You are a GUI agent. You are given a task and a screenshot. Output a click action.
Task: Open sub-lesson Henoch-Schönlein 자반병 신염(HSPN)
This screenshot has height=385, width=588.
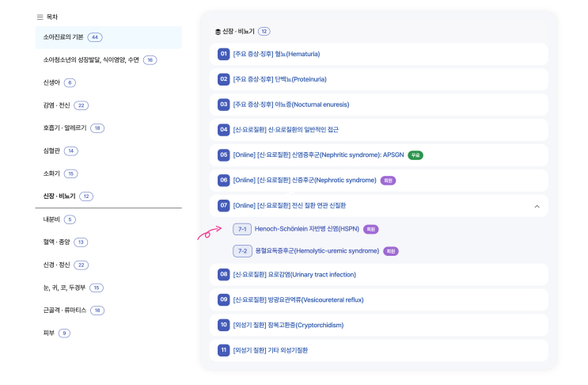[307, 229]
